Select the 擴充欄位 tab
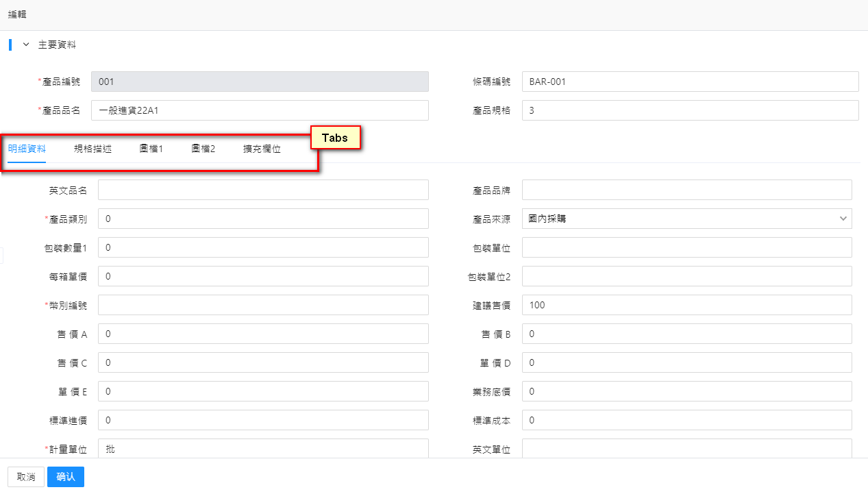 point(262,149)
